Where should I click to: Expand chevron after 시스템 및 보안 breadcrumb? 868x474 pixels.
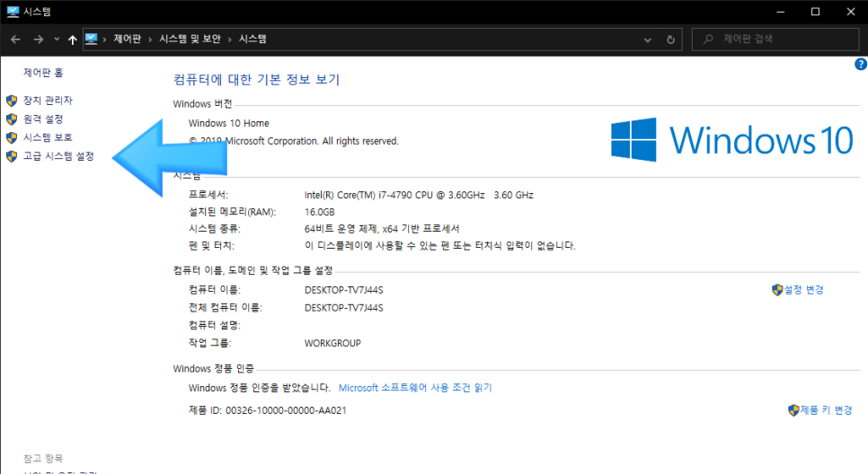tap(230, 39)
